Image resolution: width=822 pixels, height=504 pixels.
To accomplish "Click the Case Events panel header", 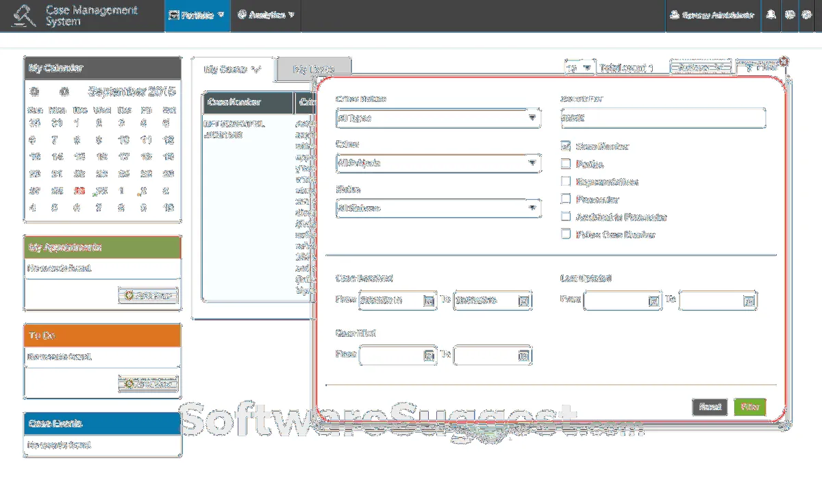I will 103,424.
